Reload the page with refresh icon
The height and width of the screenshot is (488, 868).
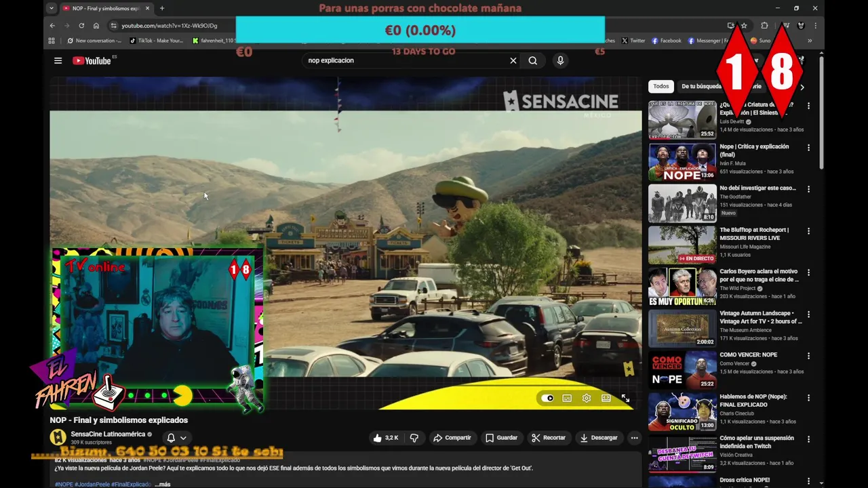(81, 26)
